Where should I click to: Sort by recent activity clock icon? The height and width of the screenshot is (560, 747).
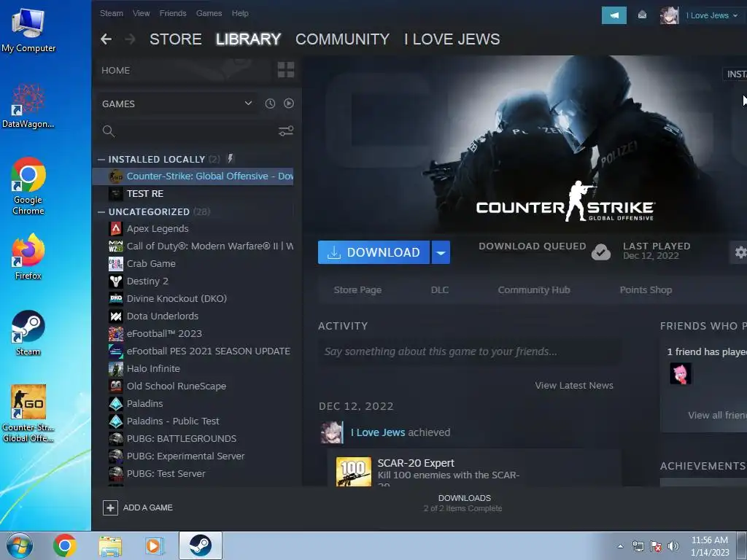[270, 104]
